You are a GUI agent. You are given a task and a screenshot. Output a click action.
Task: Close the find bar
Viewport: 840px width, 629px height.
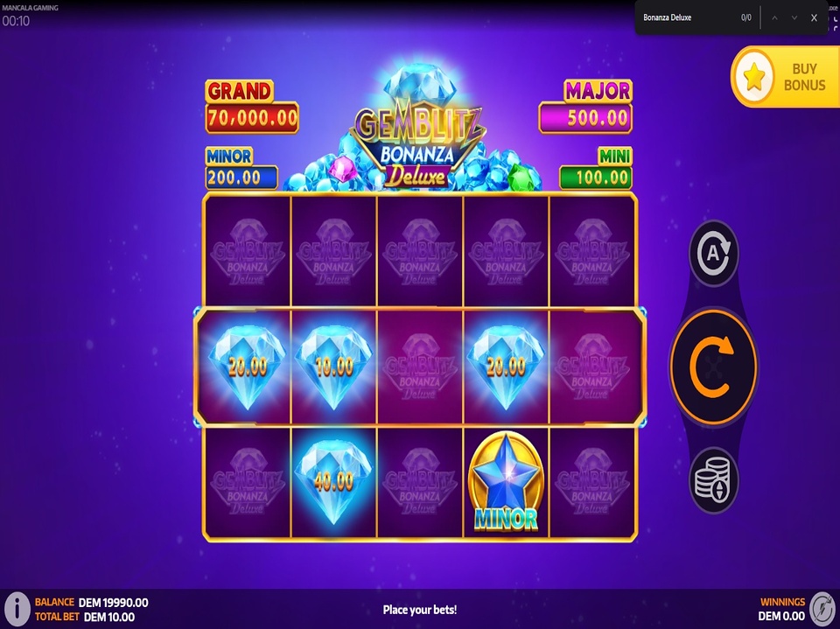pyautogui.click(x=814, y=17)
